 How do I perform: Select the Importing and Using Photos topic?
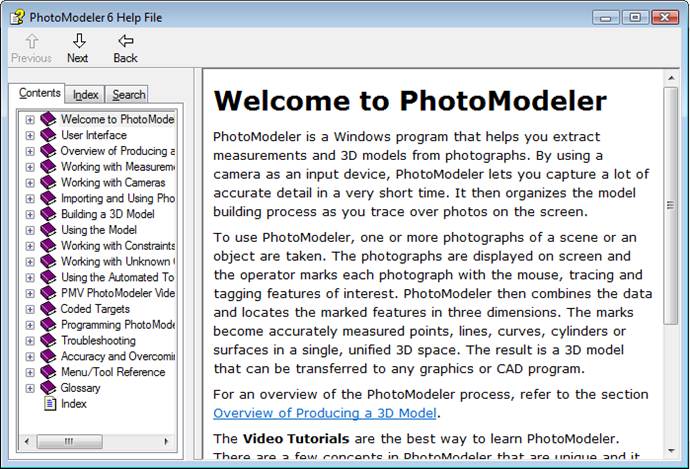click(x=118, y=199)
